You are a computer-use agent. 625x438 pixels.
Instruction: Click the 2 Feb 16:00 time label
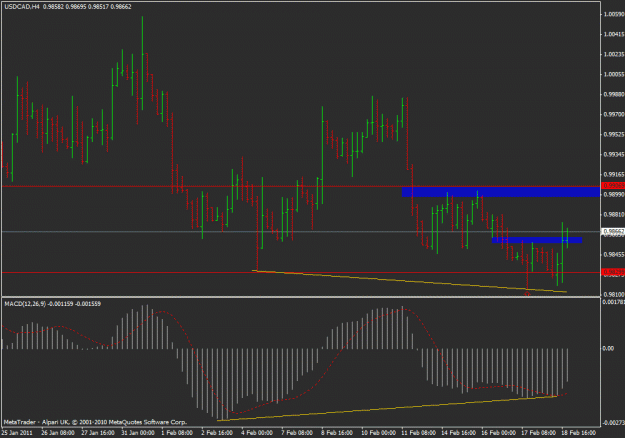coord(217,432)
